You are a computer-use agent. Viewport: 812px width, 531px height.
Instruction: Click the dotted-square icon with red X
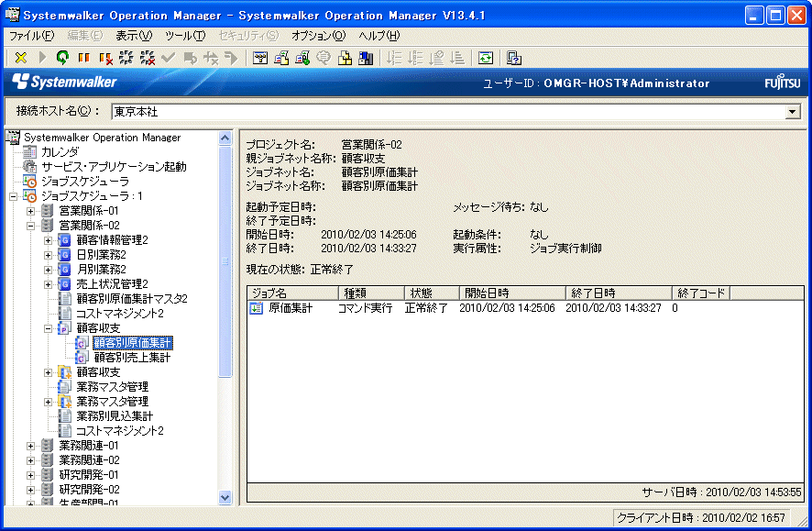(148, 58)
